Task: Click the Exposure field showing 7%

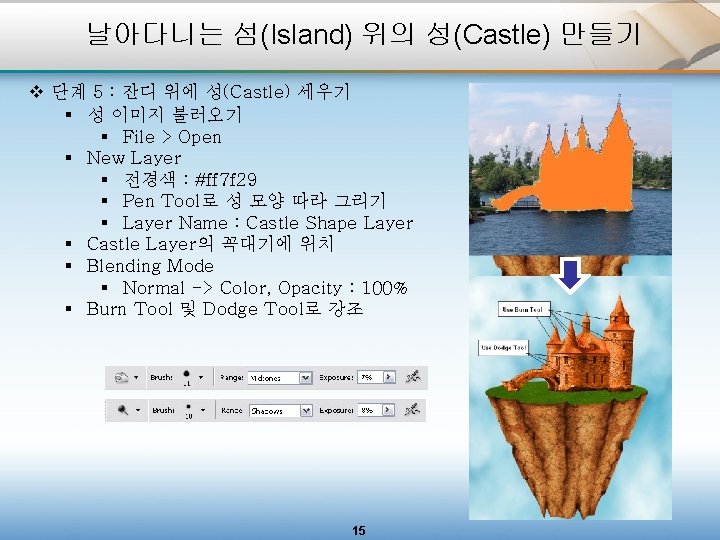Action: 370,377
